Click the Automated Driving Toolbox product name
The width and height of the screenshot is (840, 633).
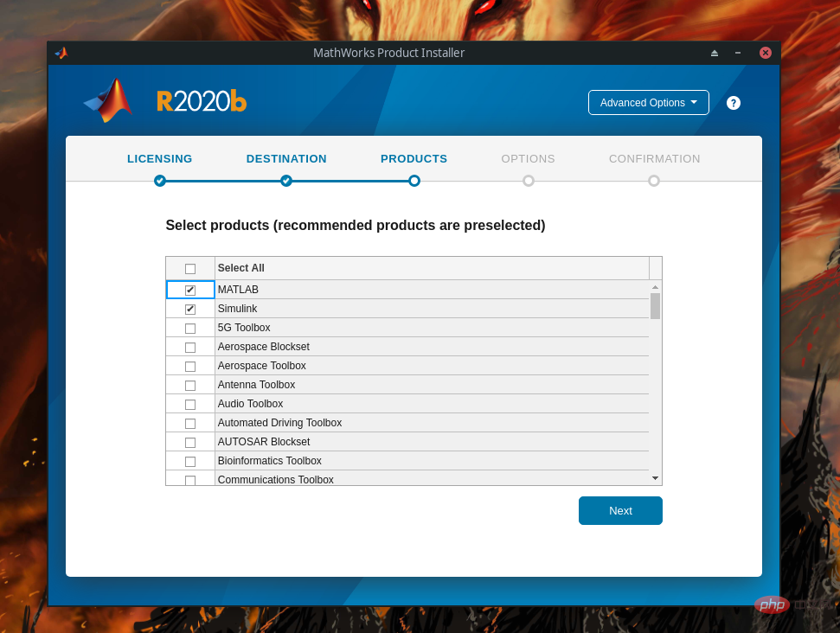pyautogui.click(x=279, y=423)
